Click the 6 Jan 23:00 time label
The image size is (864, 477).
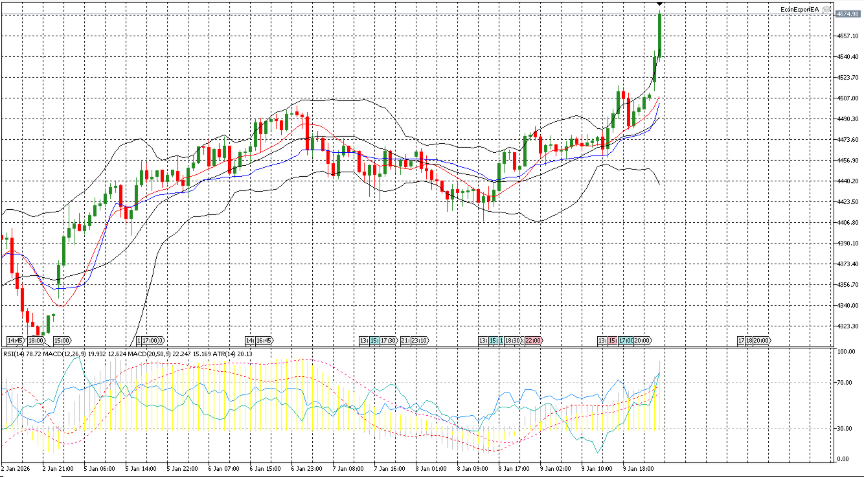click(x=304, y=467)
